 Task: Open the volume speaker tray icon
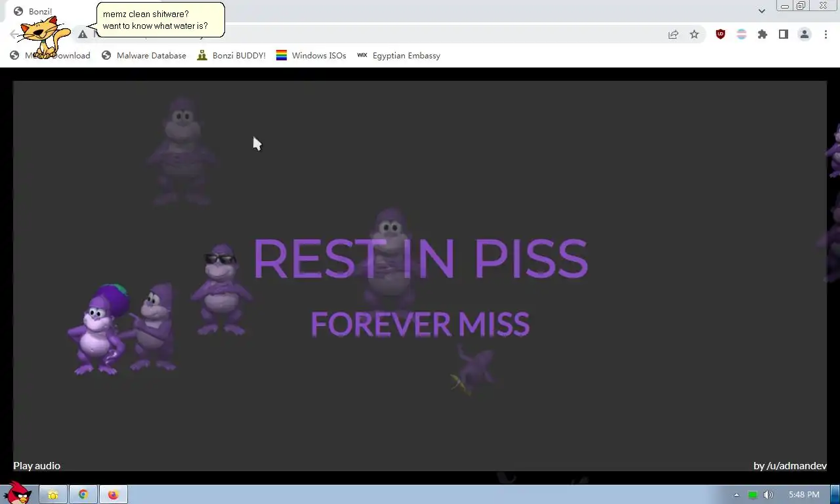pyautogui.click(x=768, y=495)
